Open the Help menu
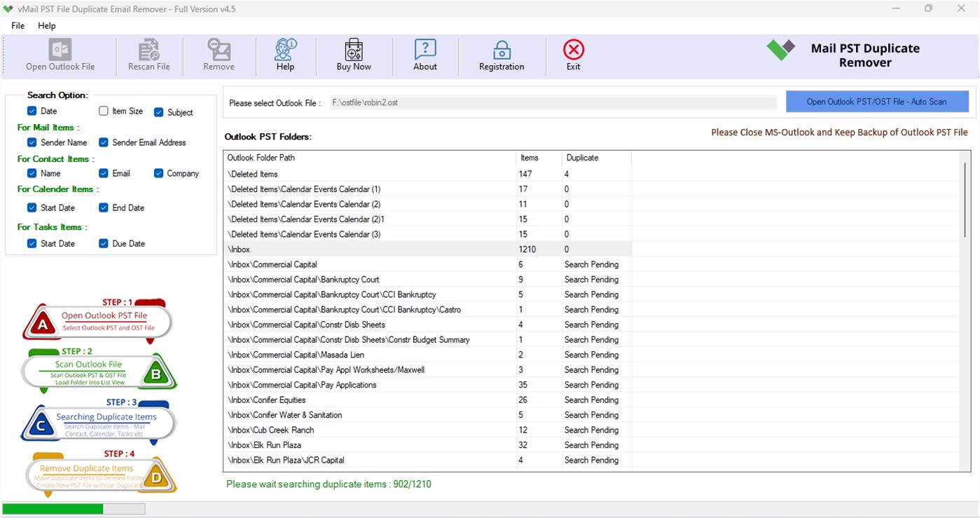Image resolution: width=980 pixels, height=518 pixels. [46, 25]
